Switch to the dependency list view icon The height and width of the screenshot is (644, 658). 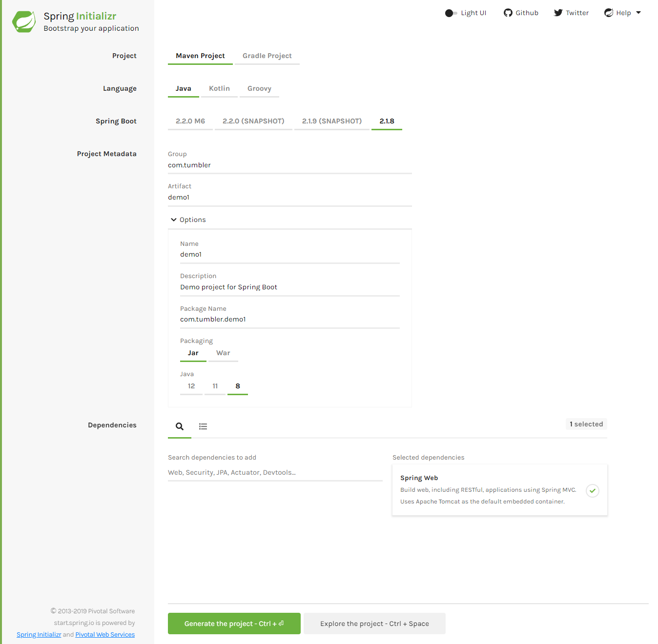(203, 425)
